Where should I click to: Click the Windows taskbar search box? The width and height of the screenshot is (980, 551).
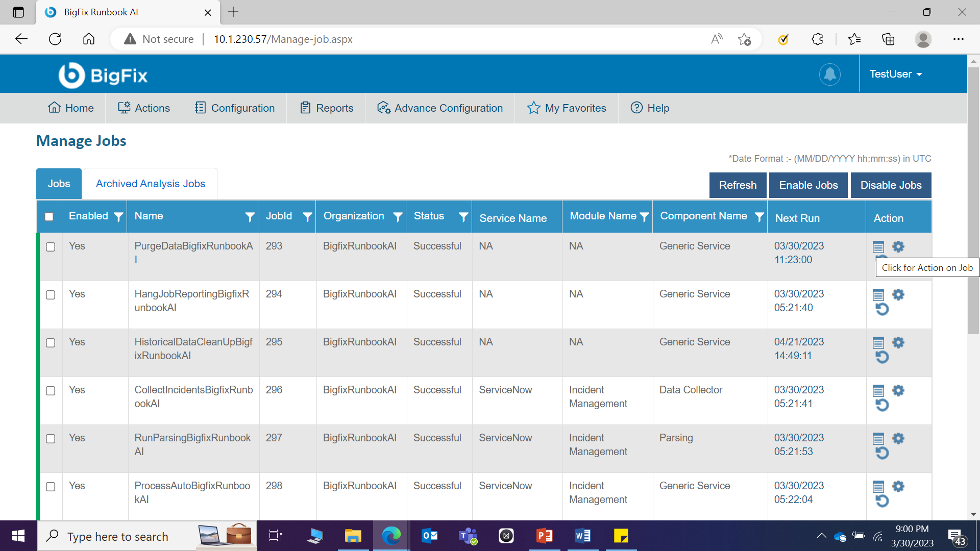pos(118,537)
